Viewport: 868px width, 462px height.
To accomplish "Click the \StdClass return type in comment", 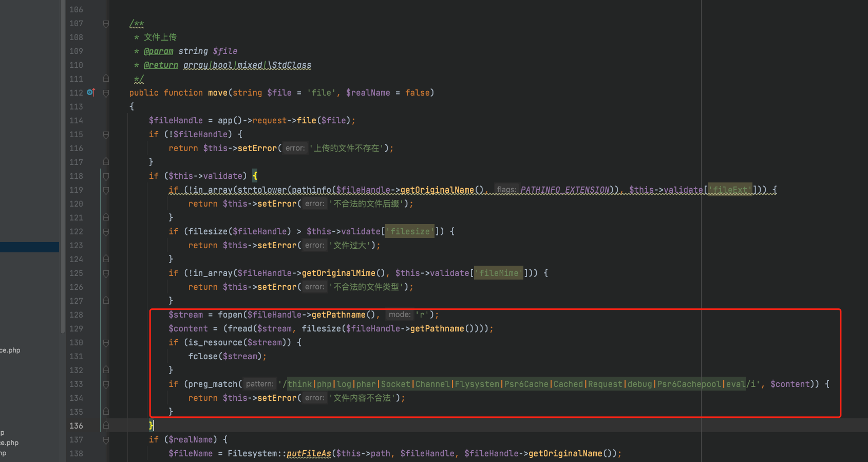I will pos(289,65).
